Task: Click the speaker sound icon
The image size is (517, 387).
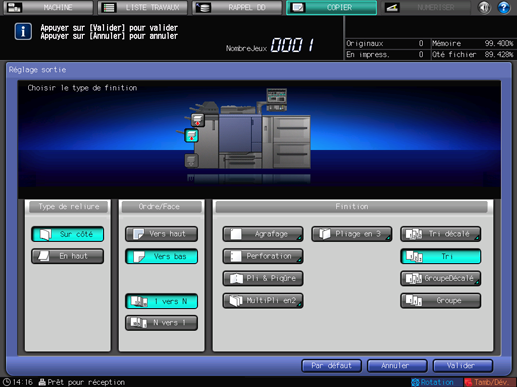Action: click(x=484, y=7)
